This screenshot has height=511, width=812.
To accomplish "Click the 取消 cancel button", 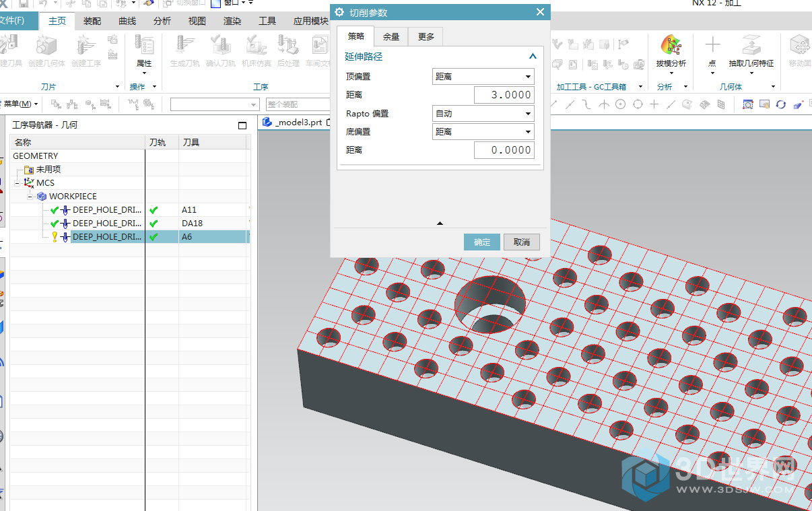I will [522, 242].
